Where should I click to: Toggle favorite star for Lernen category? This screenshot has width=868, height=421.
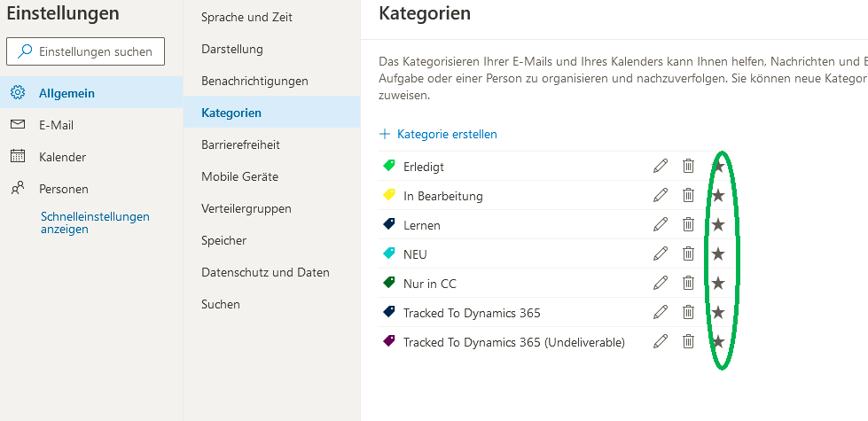[718, 224]
